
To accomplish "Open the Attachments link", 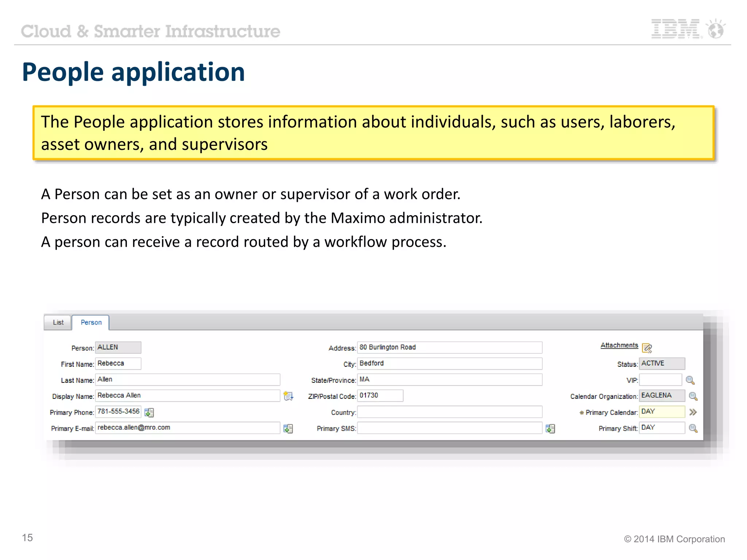I will (x=619, y=345).
